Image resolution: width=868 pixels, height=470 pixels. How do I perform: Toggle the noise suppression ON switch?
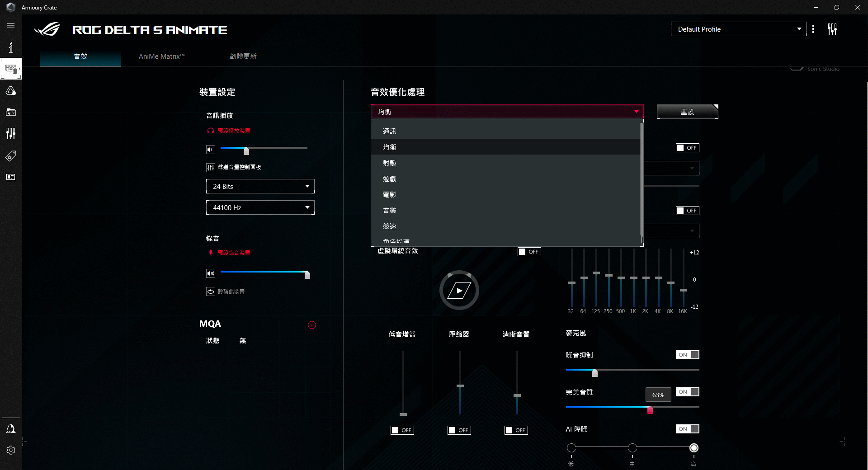click(x=688, y=355)
